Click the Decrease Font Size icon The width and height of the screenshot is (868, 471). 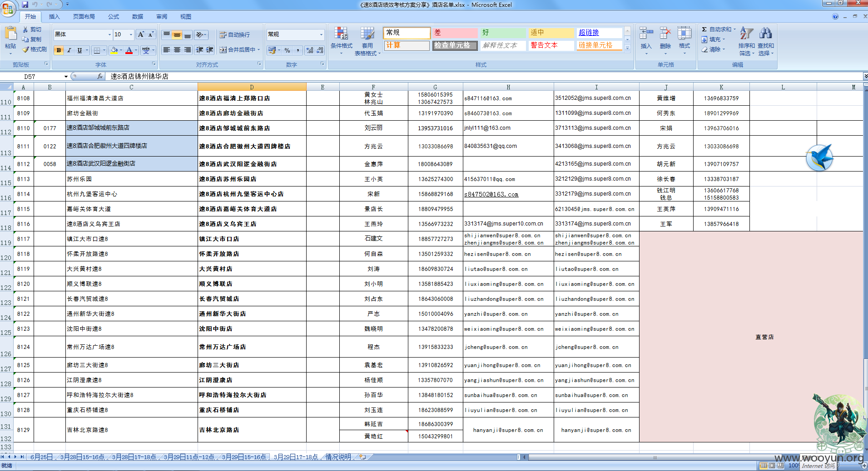151,34
